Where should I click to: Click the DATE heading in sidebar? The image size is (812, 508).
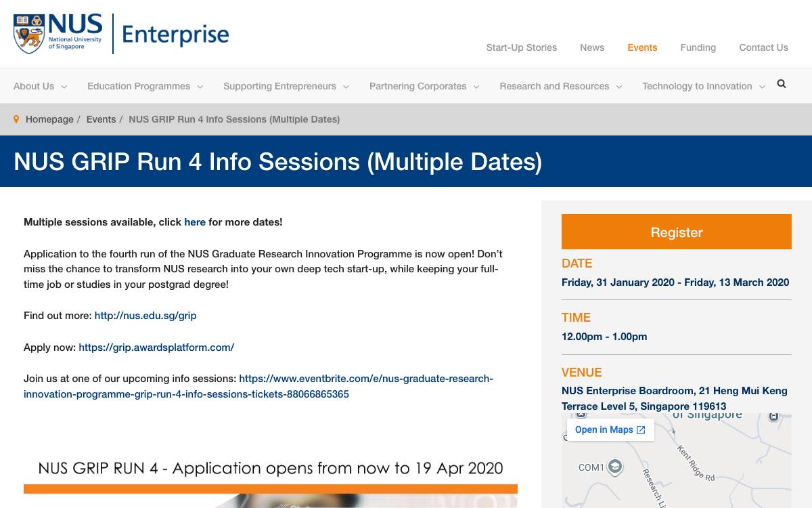[x=577, y=263]
